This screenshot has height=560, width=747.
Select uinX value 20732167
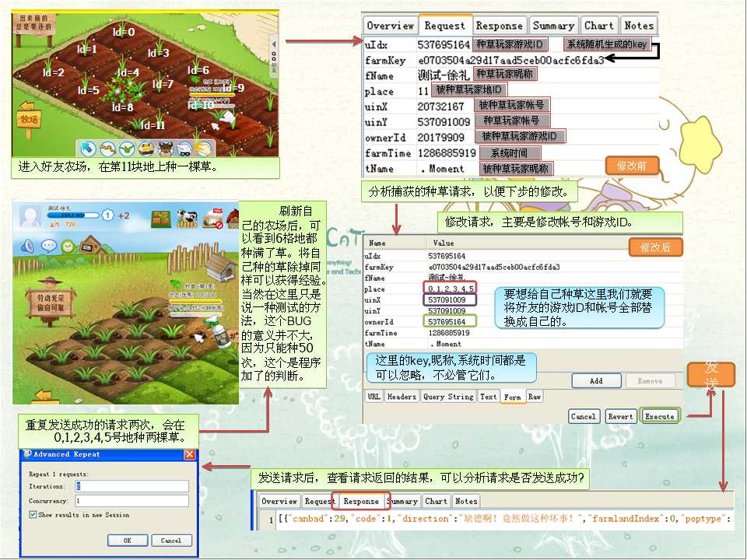440,107
